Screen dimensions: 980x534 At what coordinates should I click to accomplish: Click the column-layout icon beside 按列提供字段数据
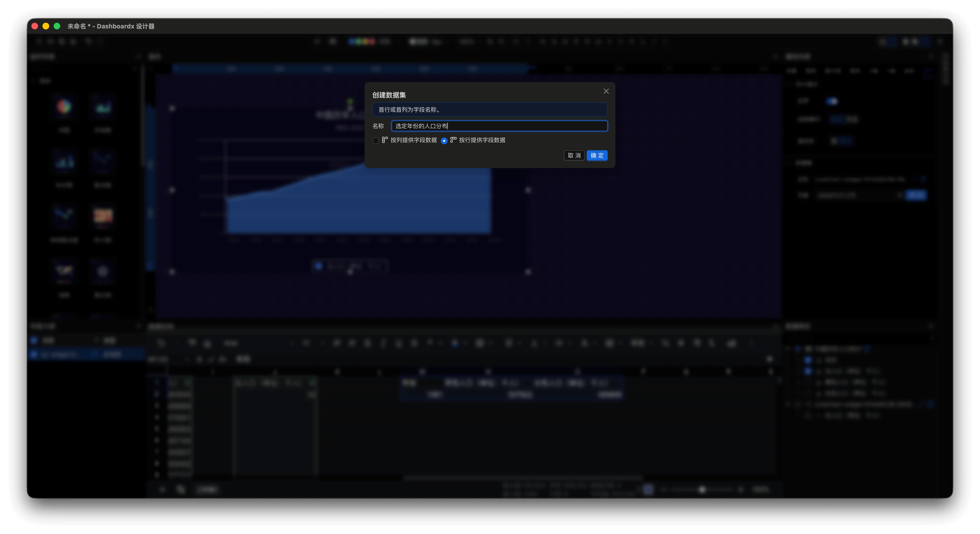tap(385, 140)
